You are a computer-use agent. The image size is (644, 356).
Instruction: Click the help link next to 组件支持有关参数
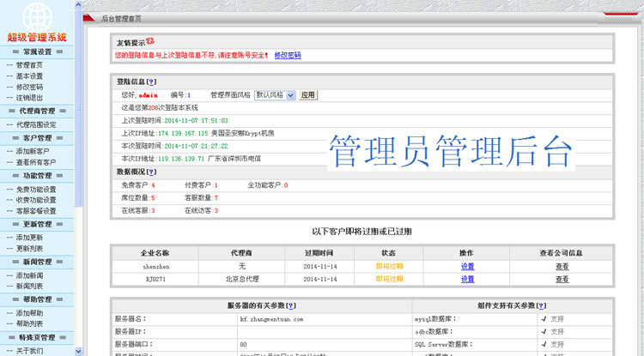(541, 305)
